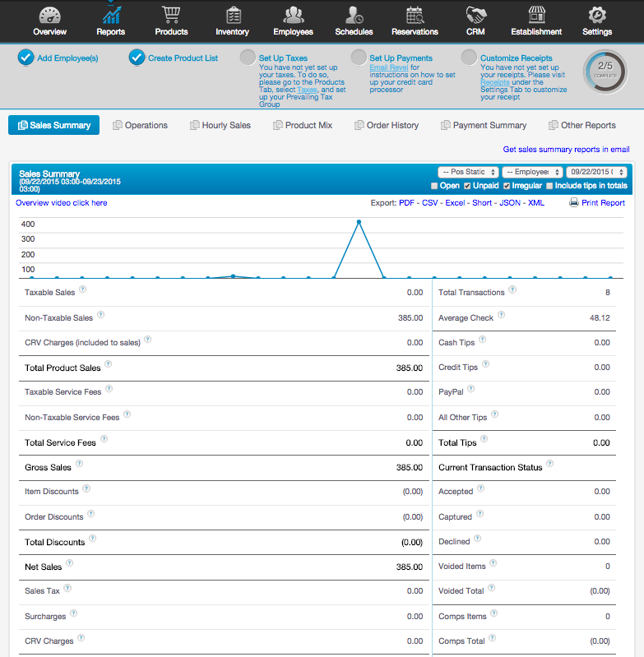644x657 pixels.
Task: Click the chart peak data point near 400
Action: tap(359, 222)
